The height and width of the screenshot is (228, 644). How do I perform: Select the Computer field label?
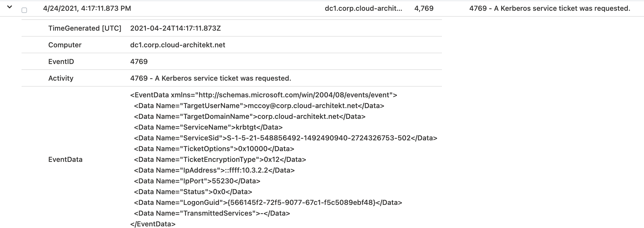click(65, 45)
